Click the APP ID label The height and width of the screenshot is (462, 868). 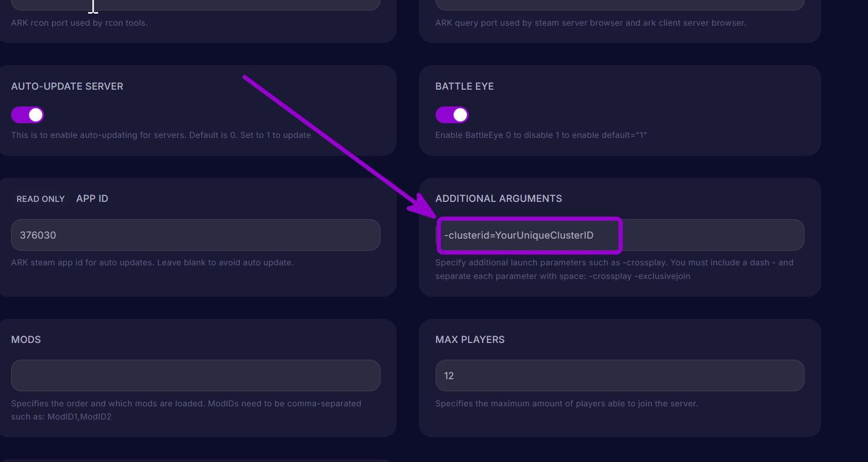click(92, 199)
